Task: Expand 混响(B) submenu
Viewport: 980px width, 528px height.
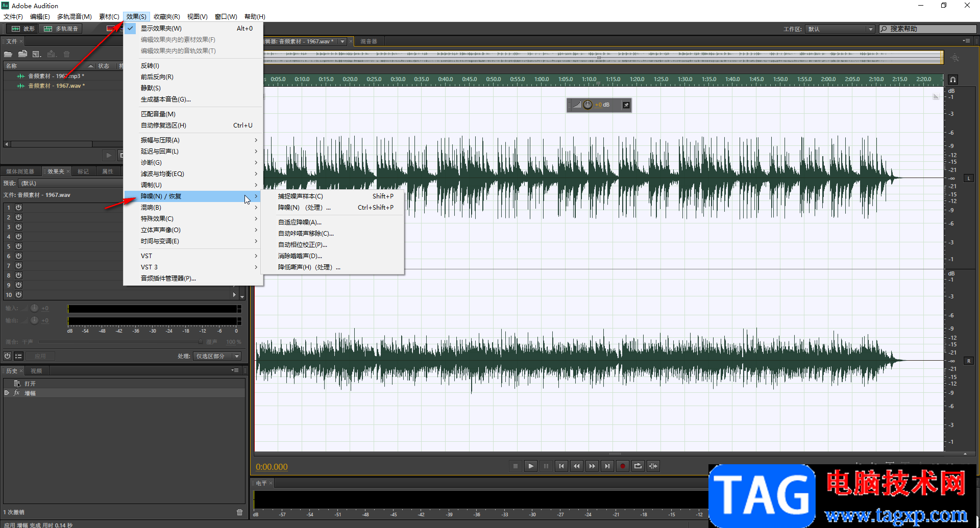Action: point(193,208)
